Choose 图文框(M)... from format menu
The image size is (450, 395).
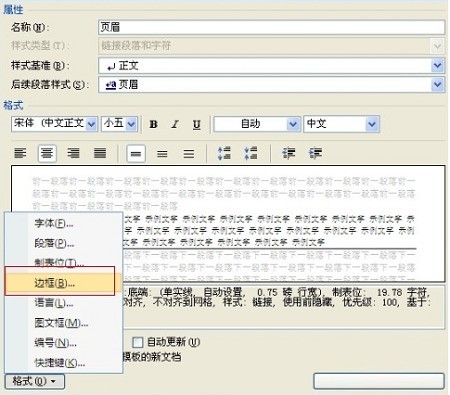[x=63, y=323]
